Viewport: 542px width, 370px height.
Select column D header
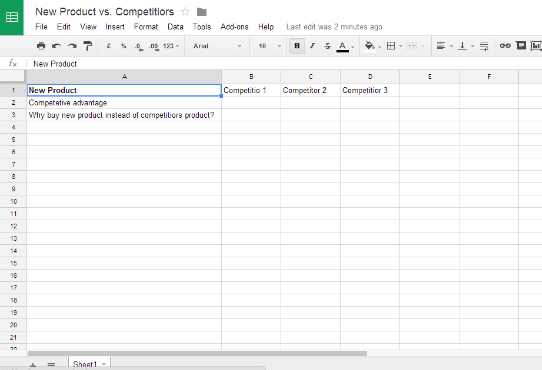pyautogui.click(x=370, y=77)
